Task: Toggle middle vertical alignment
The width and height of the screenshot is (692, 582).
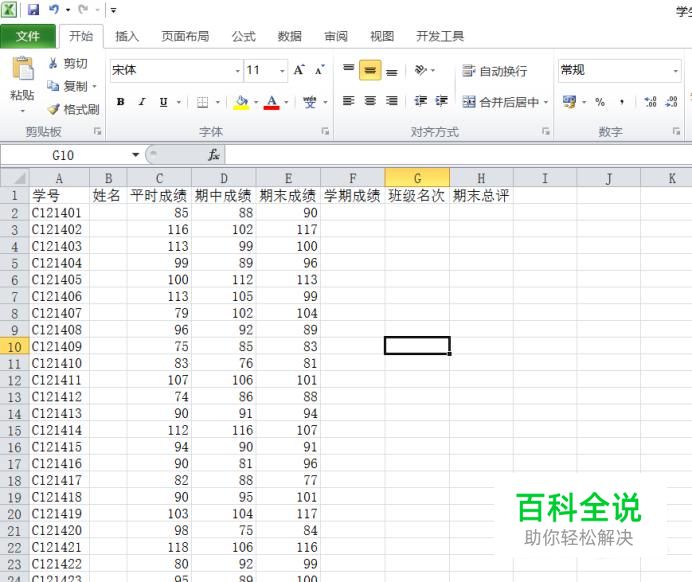Action: coord(370,70)
